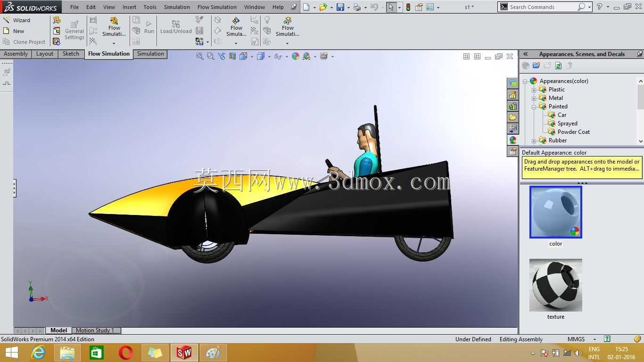Switch to the Assembly tab
This screenshot has width=644, height=362.
[x=16, y=54]
